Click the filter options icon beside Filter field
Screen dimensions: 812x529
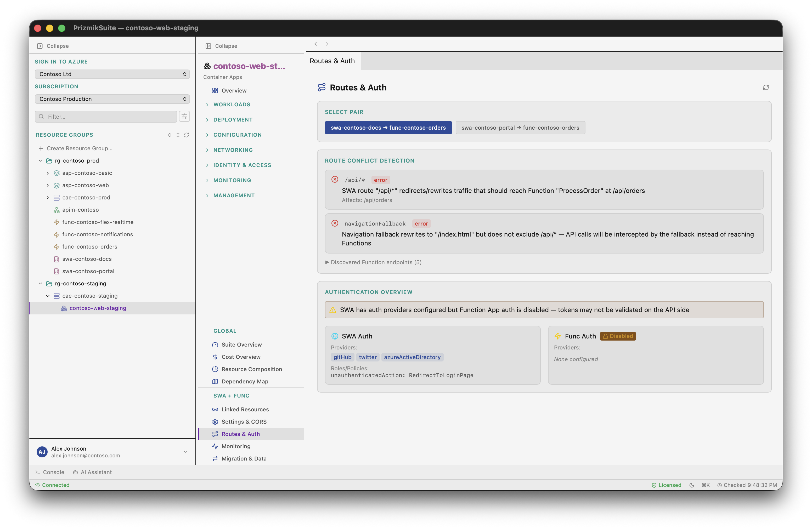[x=184, y=117]
